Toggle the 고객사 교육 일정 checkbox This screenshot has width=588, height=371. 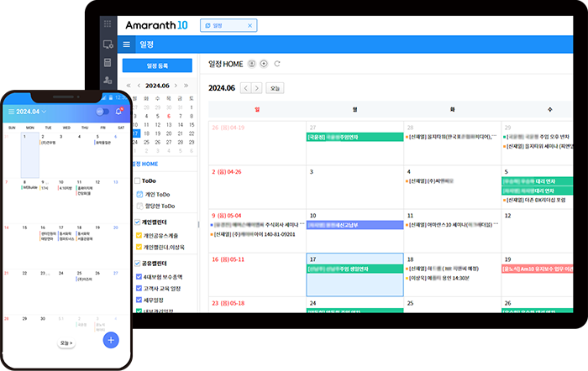tap(139, 288)
